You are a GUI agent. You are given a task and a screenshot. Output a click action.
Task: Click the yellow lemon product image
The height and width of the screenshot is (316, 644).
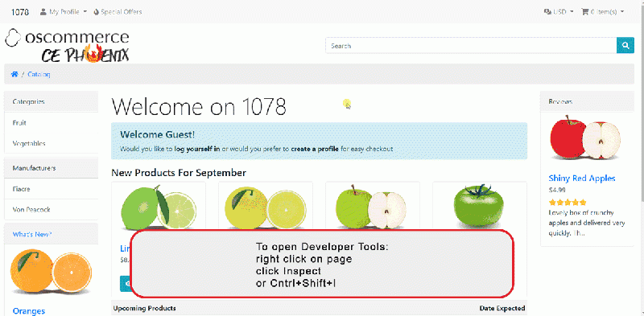[266, 207]
